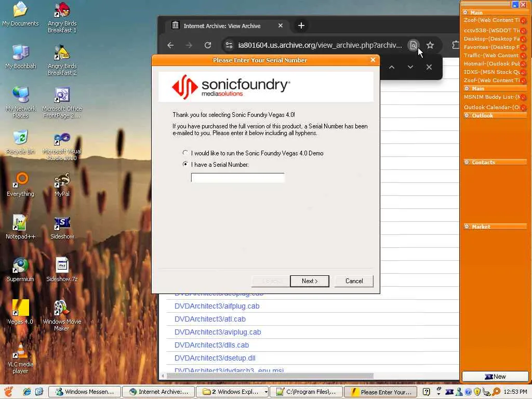Select the Vegas 4.0 desktop shortcut
This screenshot has width=532, height=399.
click(x=20, y=312)
